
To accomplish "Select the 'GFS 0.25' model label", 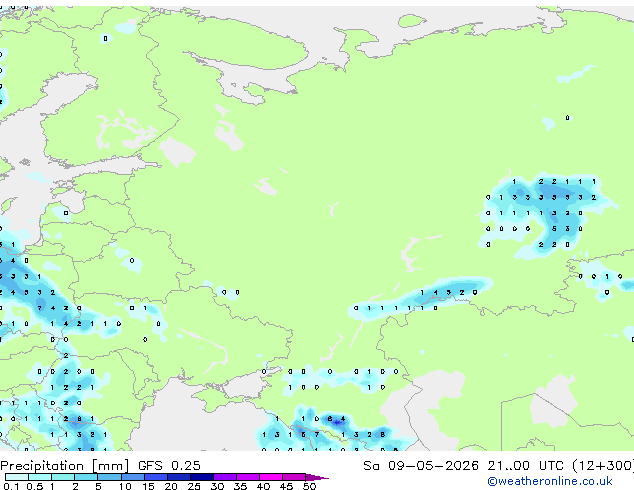I will [169, 466].
